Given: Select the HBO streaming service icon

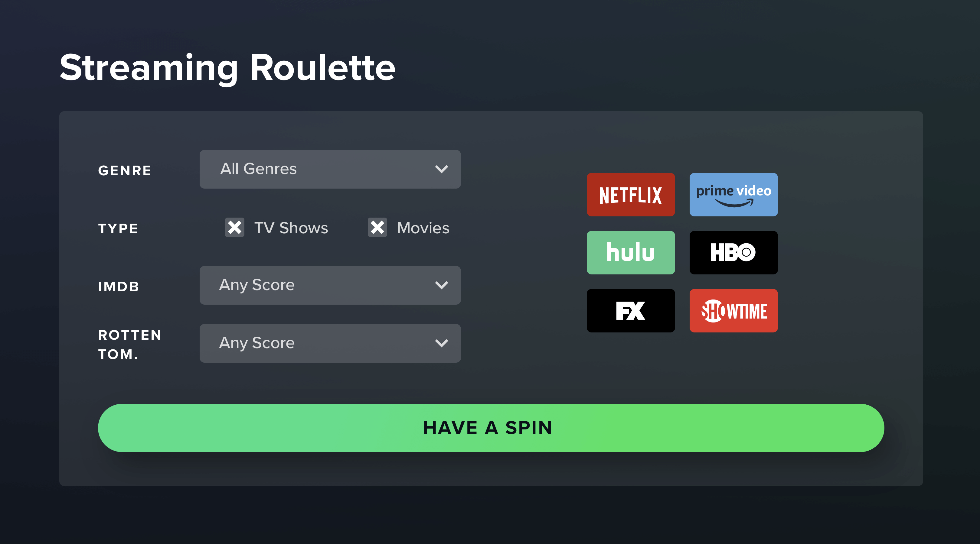Looking at the screenshot, I should (731, 253).
